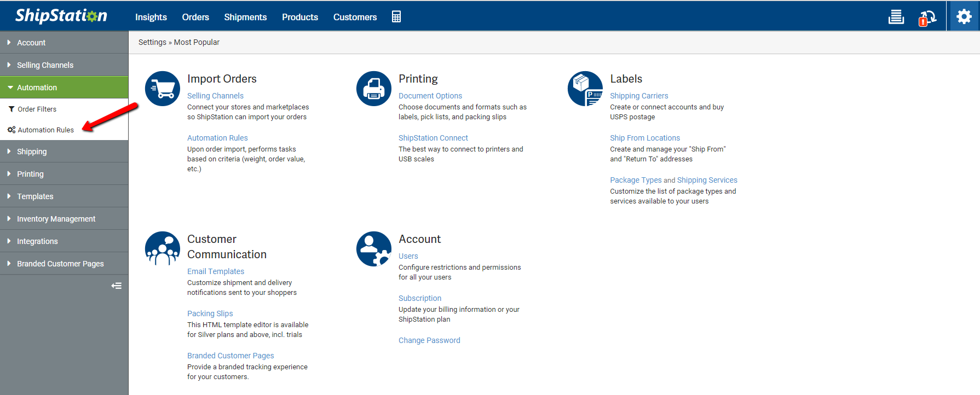Expand the Shipping sidebar section
This screenshot has width=980, height=395.
pos(64,151)
